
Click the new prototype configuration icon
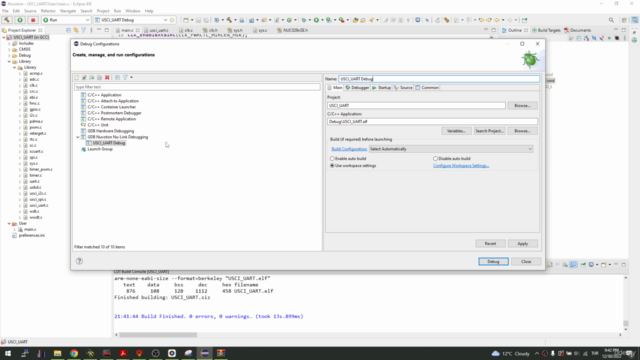[x=84, y=78]
